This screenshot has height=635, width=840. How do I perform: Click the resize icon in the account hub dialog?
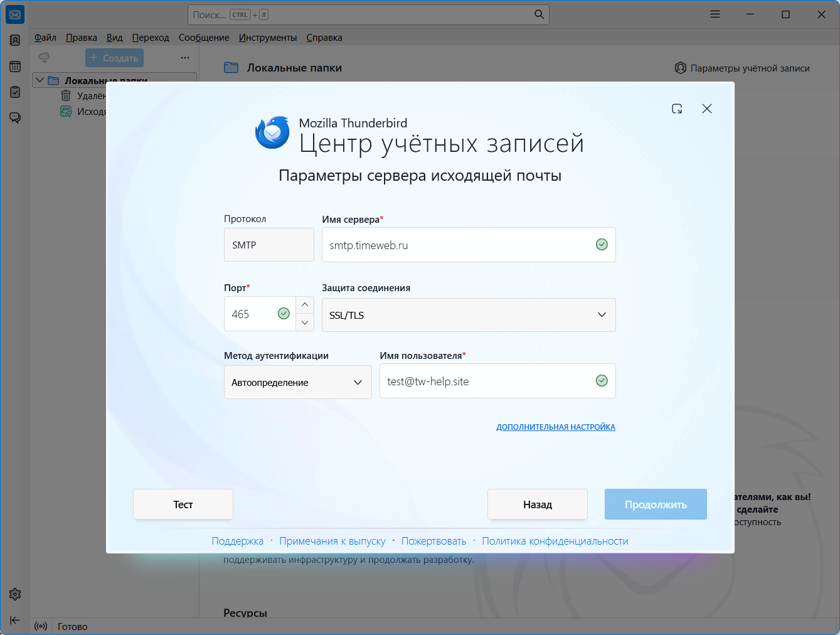[x=677, y=109]
